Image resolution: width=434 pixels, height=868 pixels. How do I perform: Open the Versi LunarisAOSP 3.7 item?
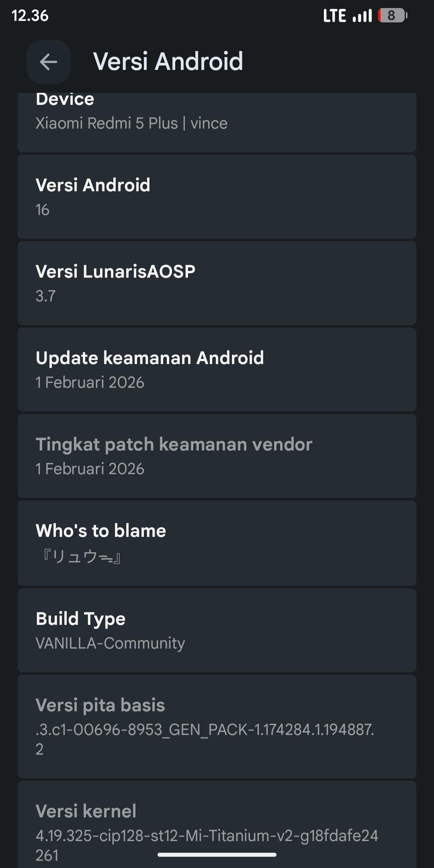tap(217, 283)
